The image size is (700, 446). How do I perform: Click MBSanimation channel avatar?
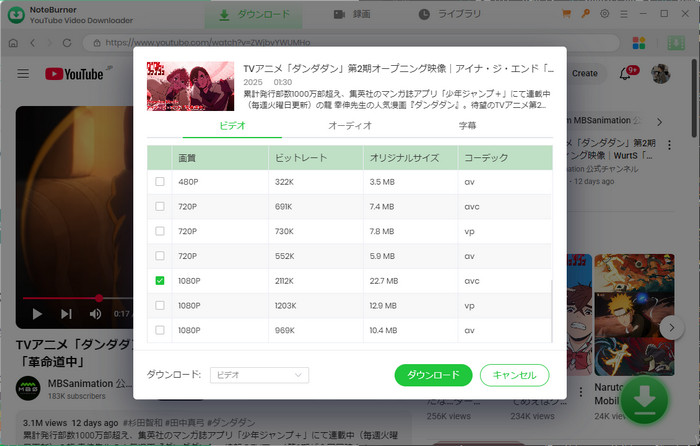coord(28,388)
